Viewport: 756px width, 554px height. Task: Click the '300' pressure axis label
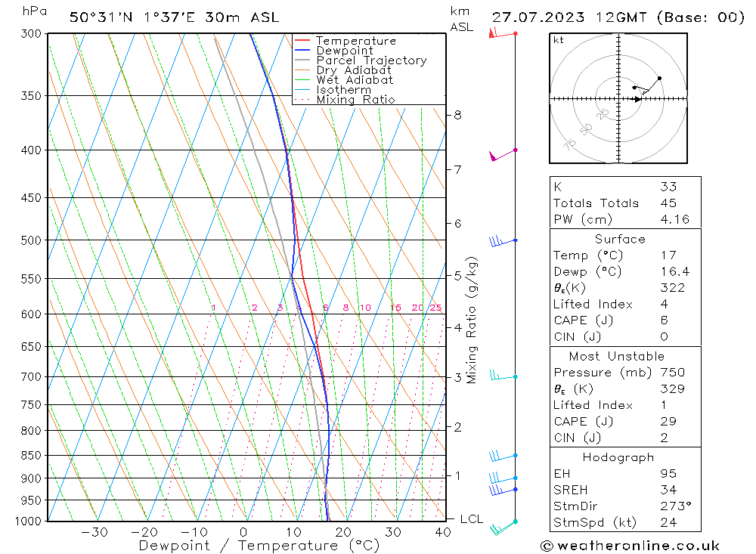pyautogui.click(x=31, y=34)
